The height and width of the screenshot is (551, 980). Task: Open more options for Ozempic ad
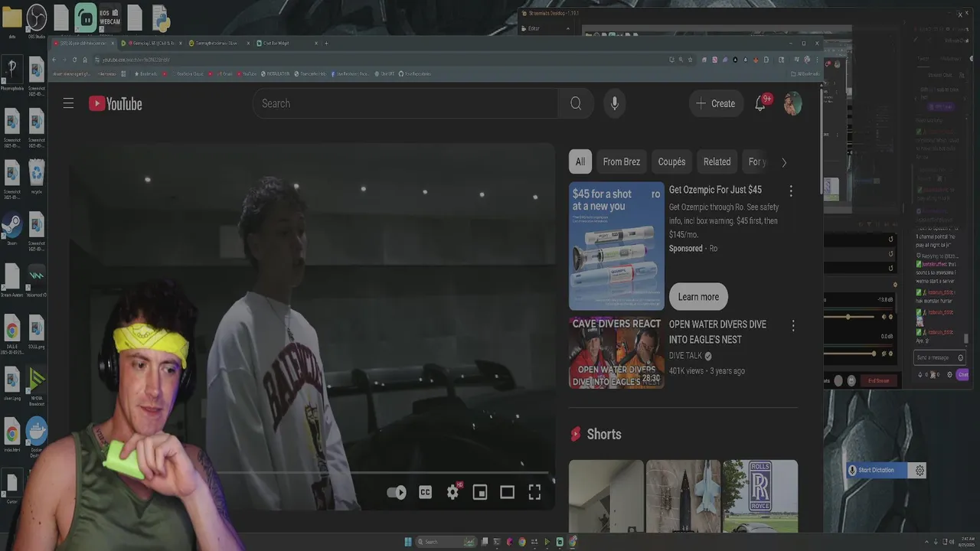coord(791,191)
